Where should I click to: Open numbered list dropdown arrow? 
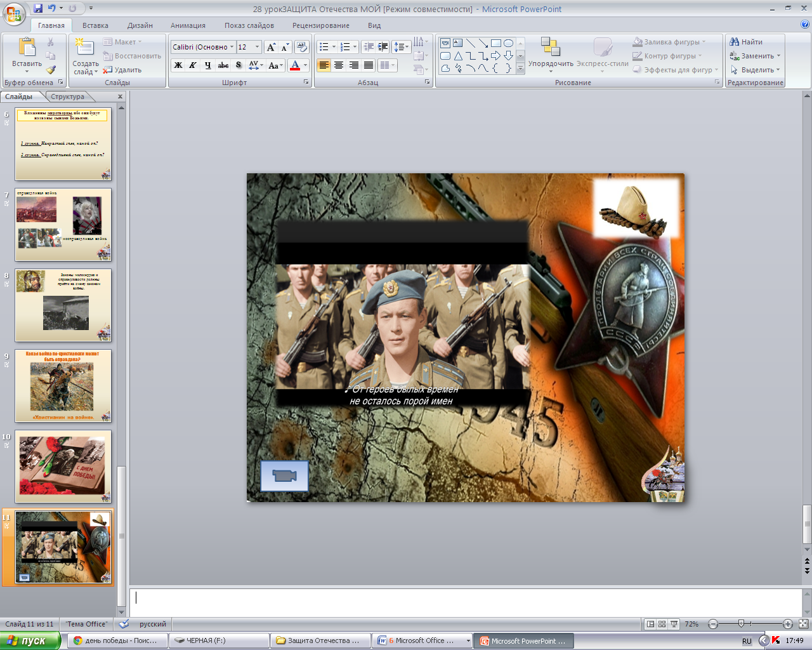point(355,47)
